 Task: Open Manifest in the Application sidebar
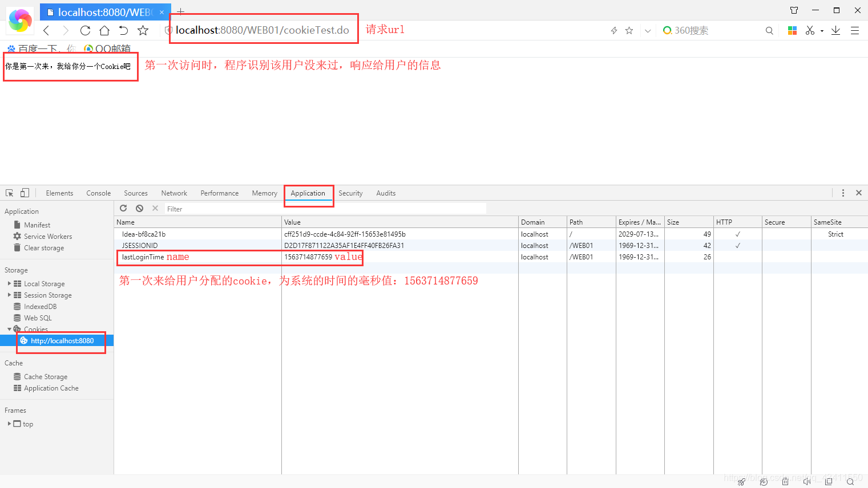(x=37, y=225)
